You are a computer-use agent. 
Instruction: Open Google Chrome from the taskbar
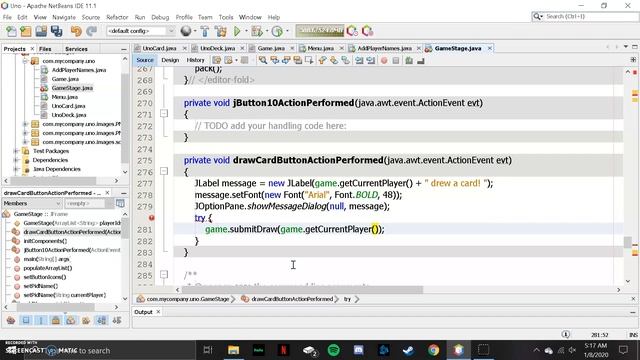pos(433,350)
